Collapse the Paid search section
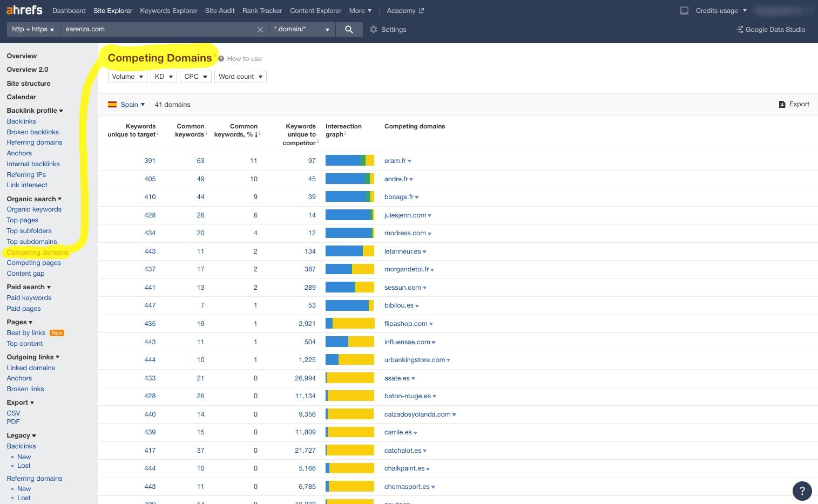 [29, 287]
